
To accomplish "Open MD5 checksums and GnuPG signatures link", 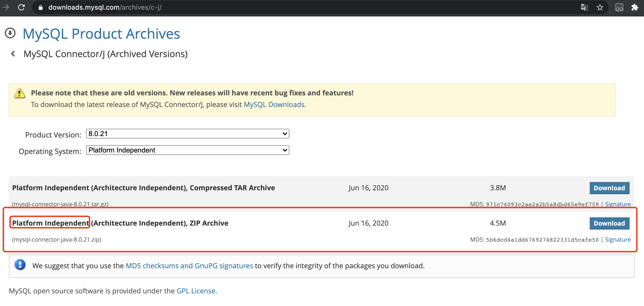I will tap(189, 266).
